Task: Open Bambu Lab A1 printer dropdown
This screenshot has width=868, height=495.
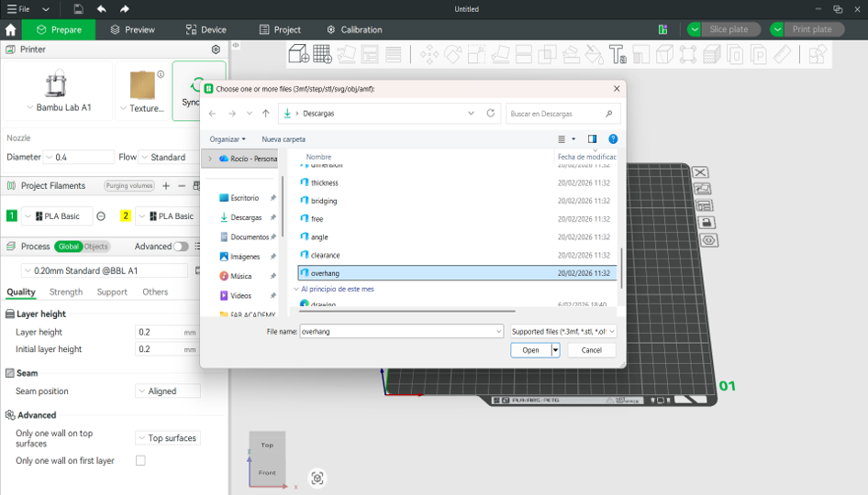Action: [x=57, y=108]
